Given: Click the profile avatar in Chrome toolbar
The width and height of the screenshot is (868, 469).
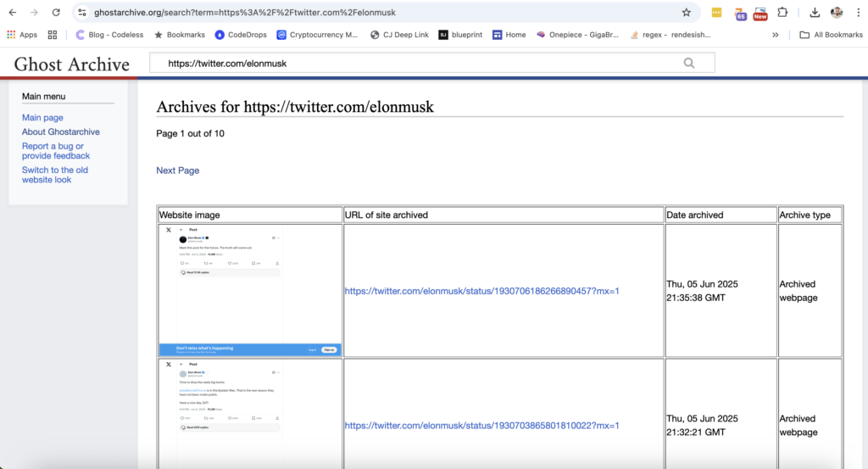Looking at the screenshot, I should (x=837, y=12).
